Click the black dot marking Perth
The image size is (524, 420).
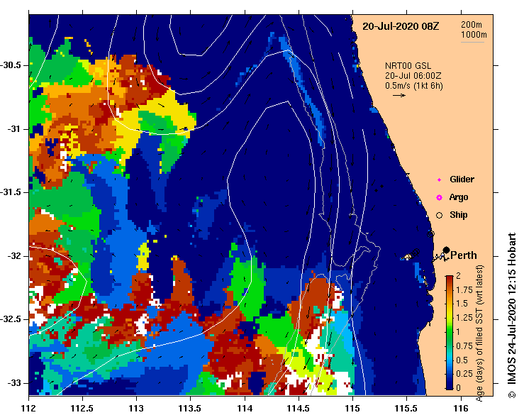[x=446, y=250]
